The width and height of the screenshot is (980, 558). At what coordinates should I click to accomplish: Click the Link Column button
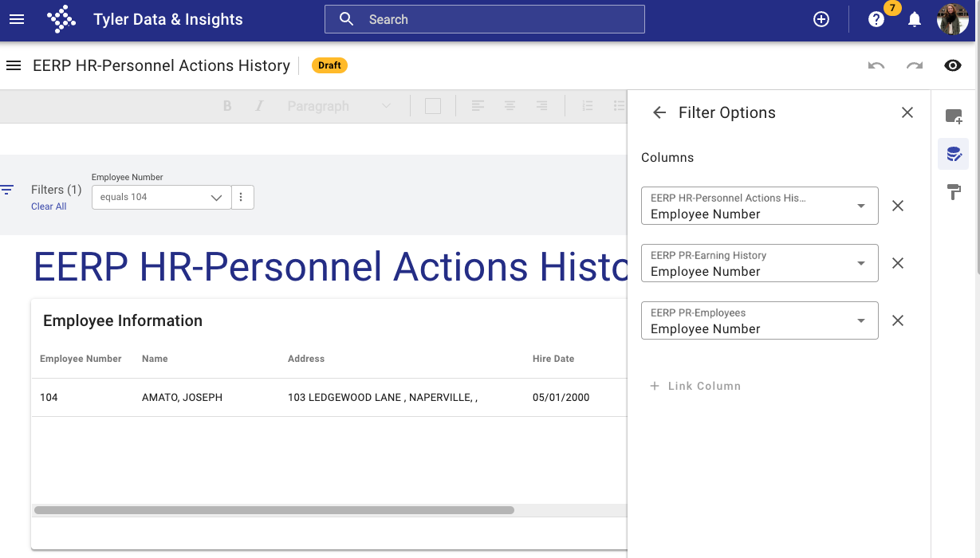point(695,386)
